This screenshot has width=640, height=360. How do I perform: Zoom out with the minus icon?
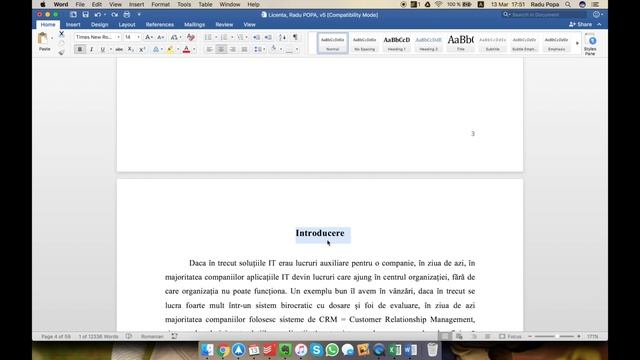click(530, 336)
